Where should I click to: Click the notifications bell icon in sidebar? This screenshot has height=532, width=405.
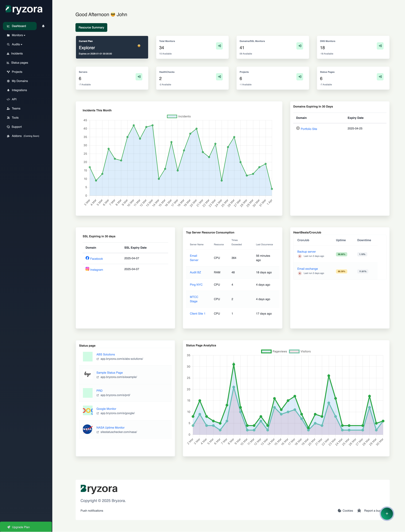point(43,26)
